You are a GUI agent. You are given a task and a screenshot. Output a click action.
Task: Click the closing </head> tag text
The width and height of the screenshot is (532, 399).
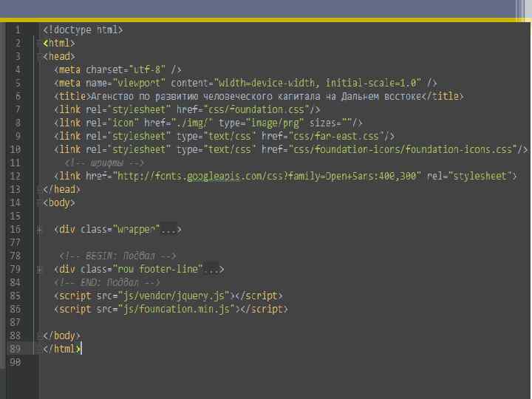(x=61, y=190)
